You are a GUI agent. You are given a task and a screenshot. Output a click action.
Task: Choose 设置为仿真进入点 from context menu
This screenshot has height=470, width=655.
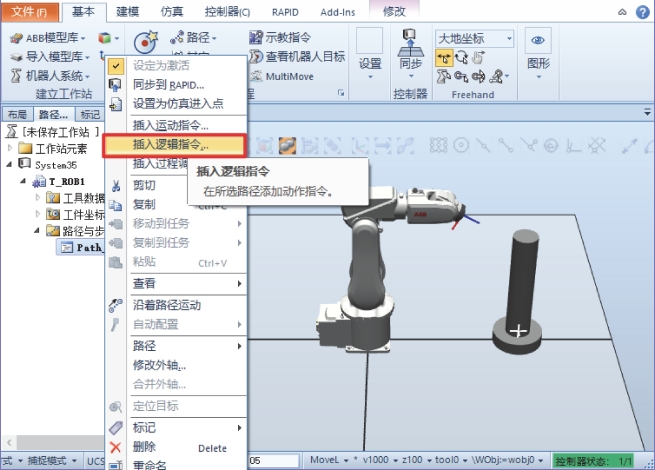point(178,103)
